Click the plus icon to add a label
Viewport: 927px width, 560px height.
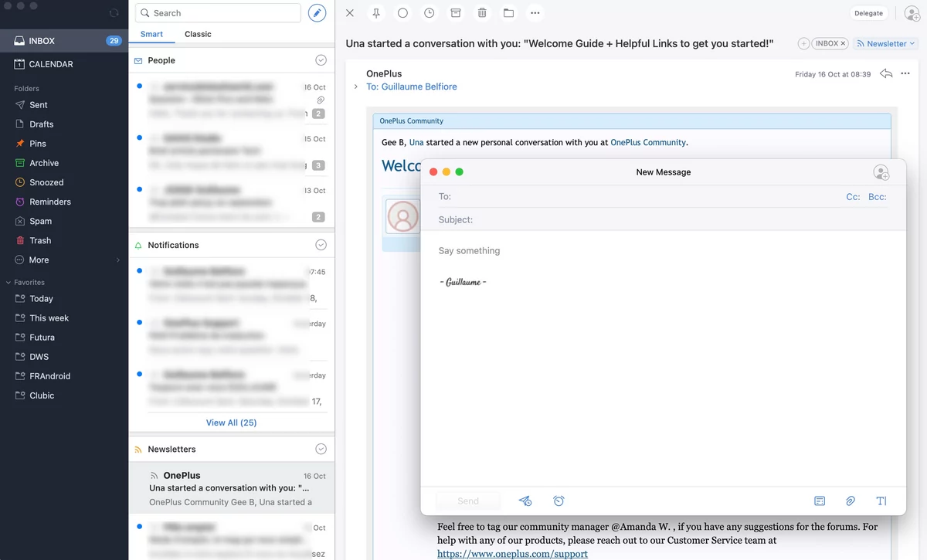tap(803, 44)
